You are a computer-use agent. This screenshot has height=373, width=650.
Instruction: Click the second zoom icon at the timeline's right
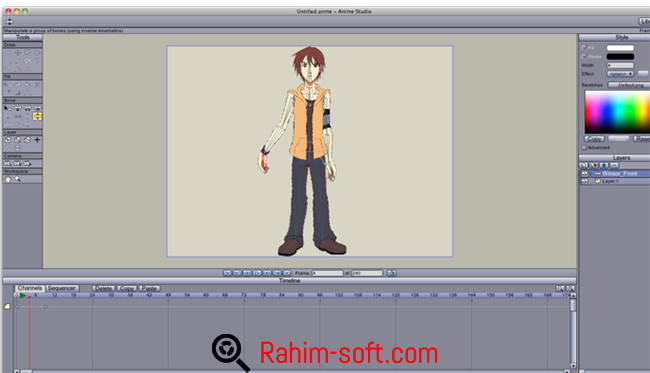[x=570, y=288]
